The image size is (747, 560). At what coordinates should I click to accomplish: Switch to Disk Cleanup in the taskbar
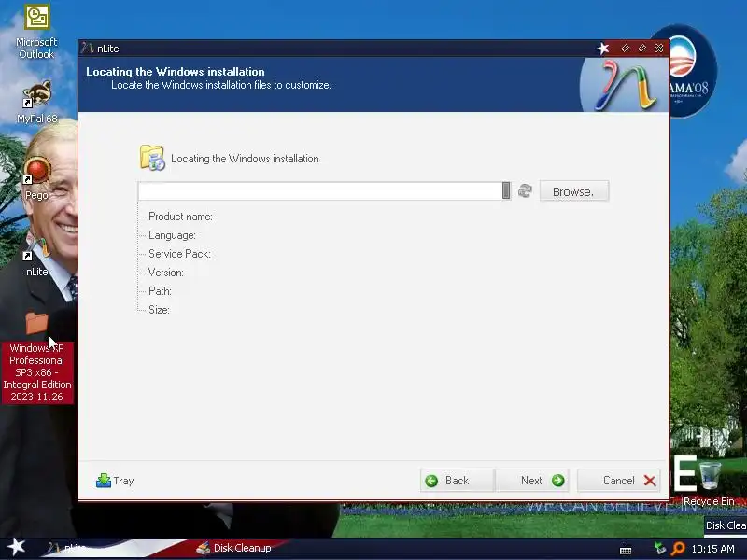234,548
